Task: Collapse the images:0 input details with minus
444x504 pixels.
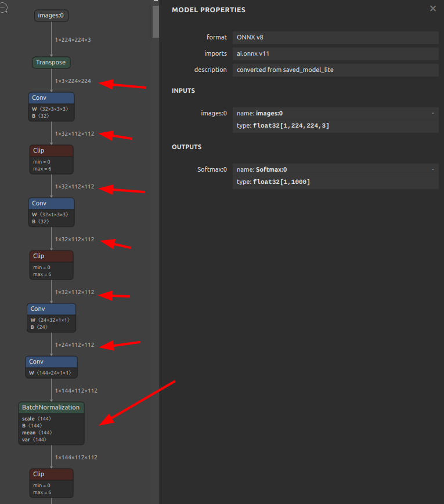Action: click(x=432, y=113)
